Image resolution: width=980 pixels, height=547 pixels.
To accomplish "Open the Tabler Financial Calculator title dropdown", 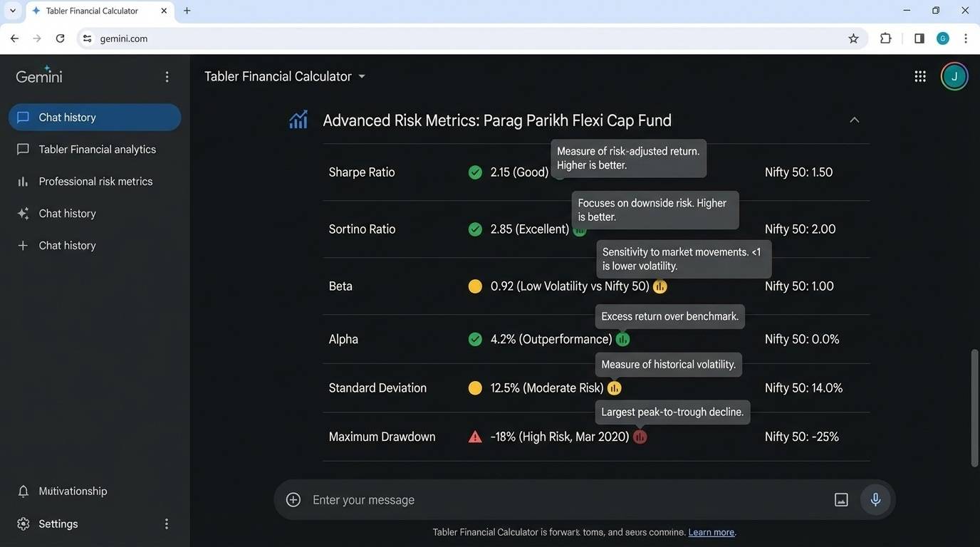I will tap(362, 76).
